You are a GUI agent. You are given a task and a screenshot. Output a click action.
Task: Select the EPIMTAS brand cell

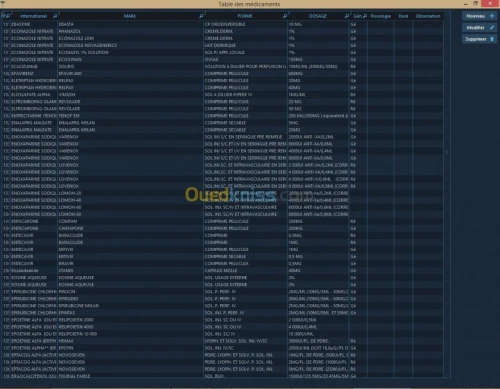coord(130,313)
